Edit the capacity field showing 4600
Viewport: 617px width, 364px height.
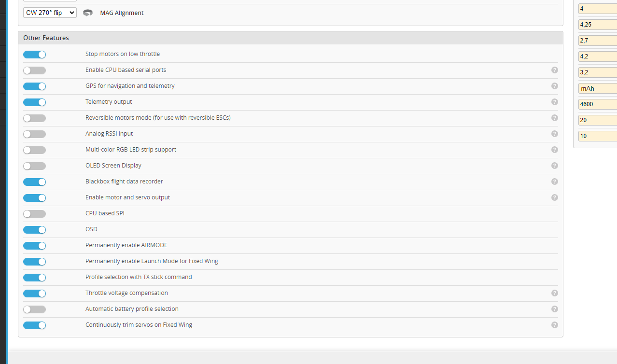click(598, 104)
